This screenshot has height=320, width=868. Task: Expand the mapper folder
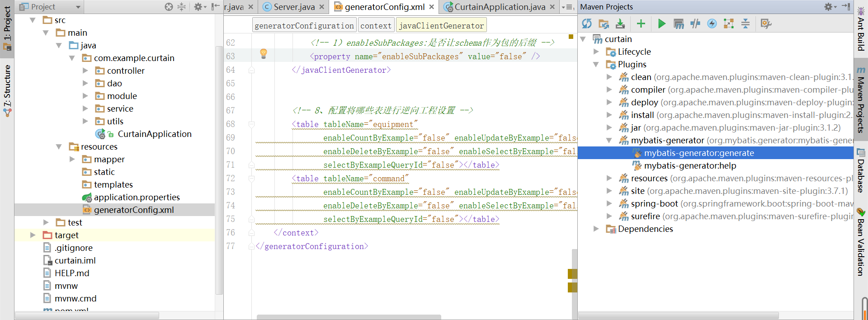[72, 159]
